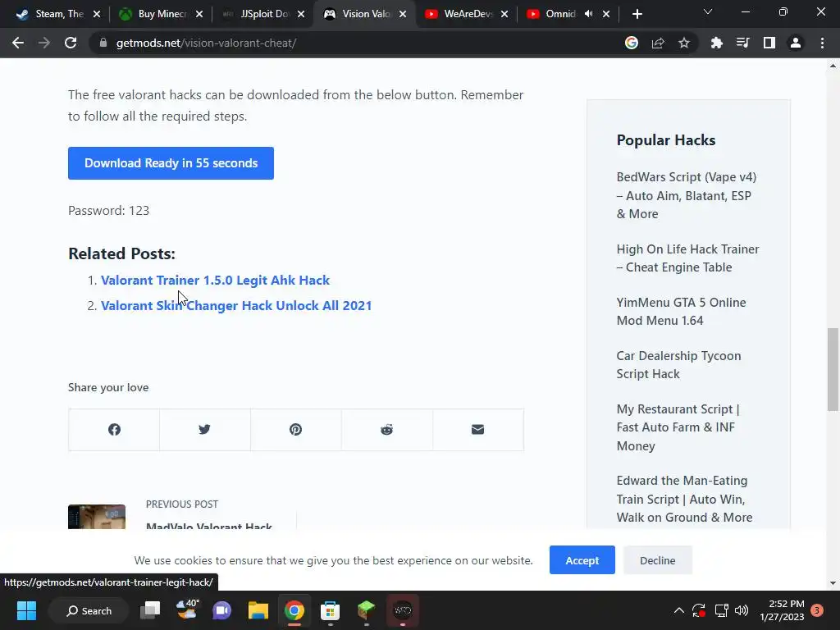
Task: Expand the tab search dropdown
Action: [708, 11]
